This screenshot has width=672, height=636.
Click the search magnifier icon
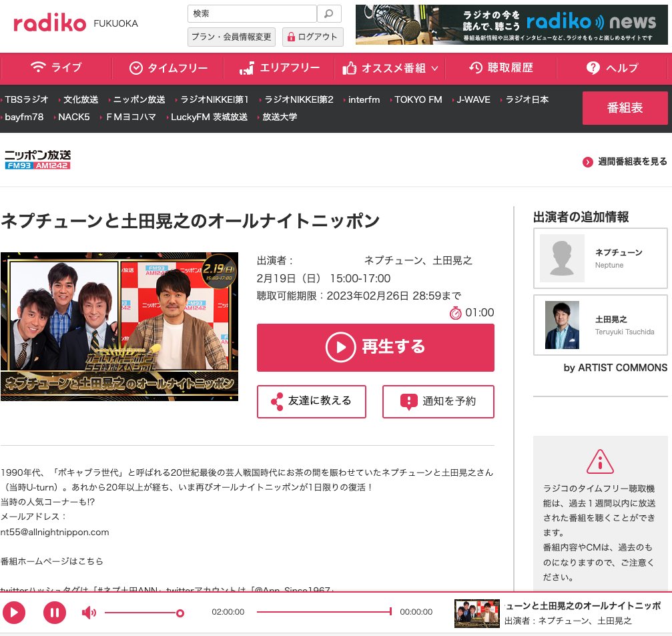328,13
